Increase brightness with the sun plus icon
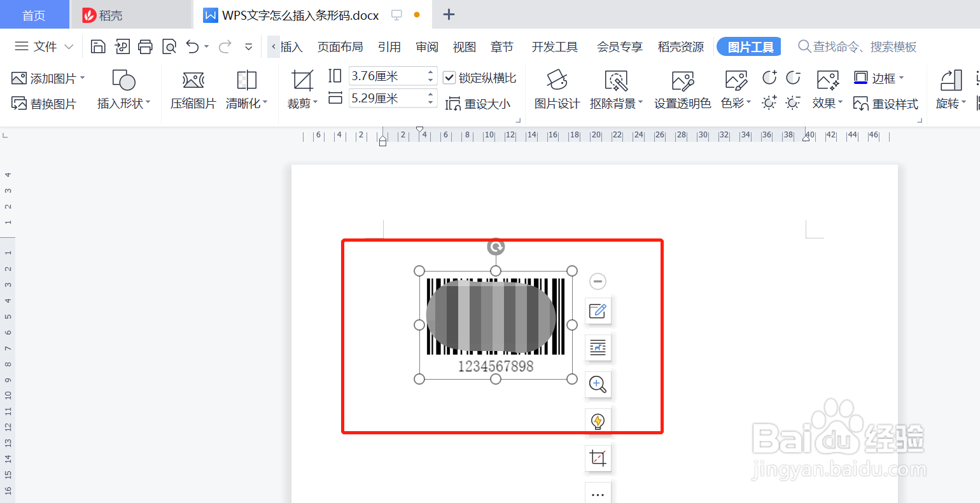Screen dimensions: 980x503 [769, 103]
